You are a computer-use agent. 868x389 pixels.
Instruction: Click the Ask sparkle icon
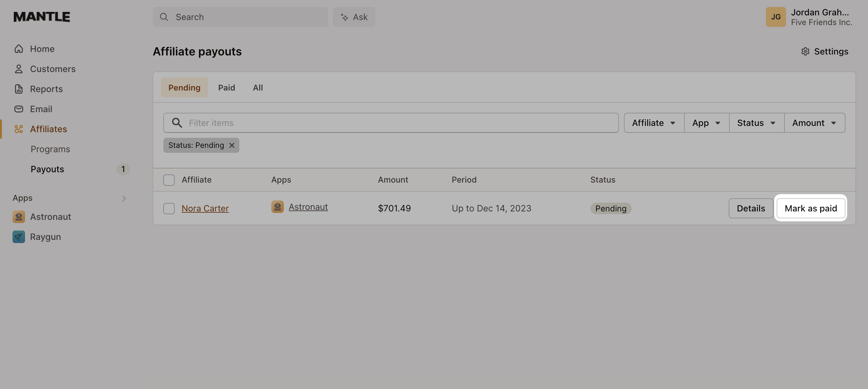(345, 17)
